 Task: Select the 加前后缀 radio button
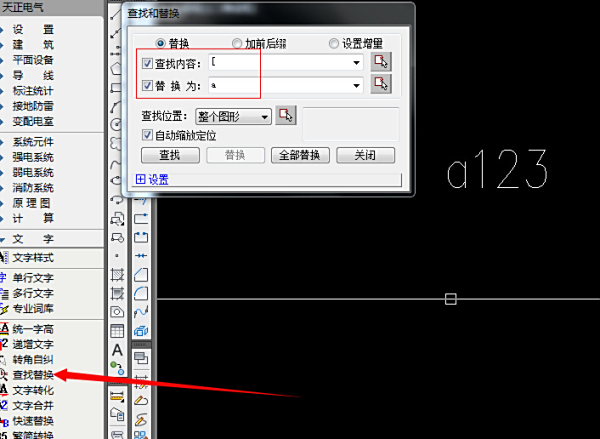237,44
